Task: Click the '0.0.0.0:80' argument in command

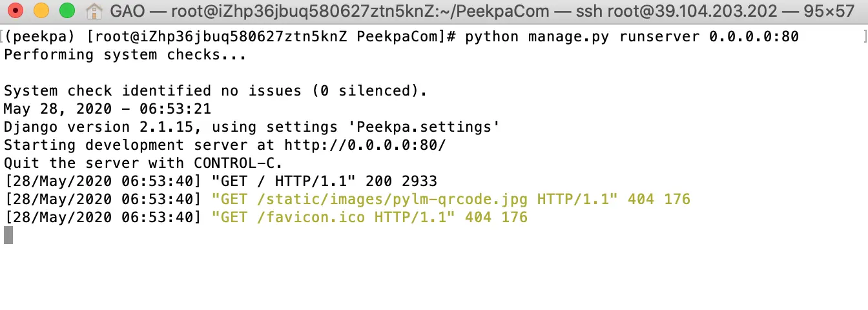Action: (754, 36)
